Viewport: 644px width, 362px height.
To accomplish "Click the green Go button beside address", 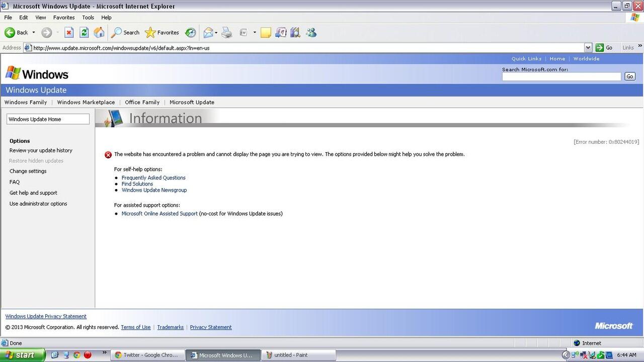I will point(604,48).
